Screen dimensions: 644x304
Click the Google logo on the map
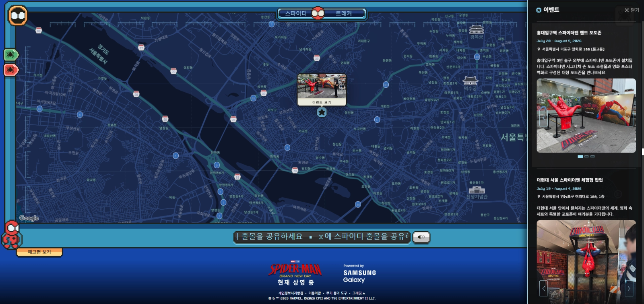pyautogui.click(x=29, y=218)
